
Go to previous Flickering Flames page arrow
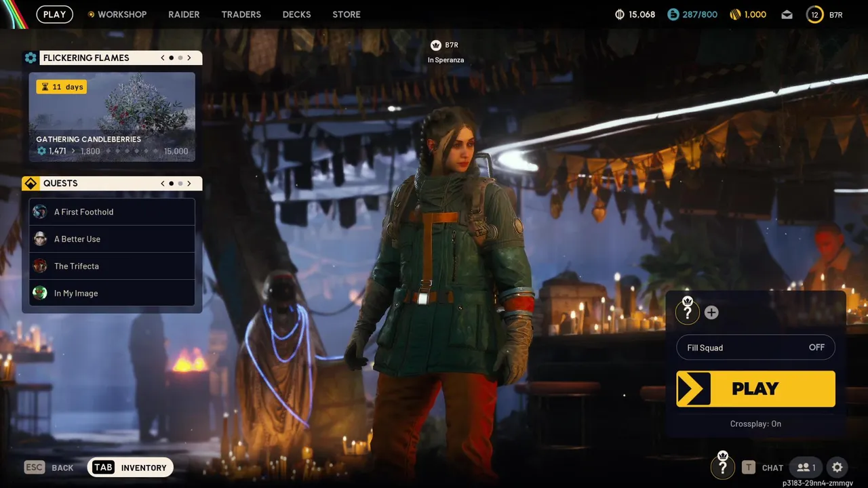(163, 58)
